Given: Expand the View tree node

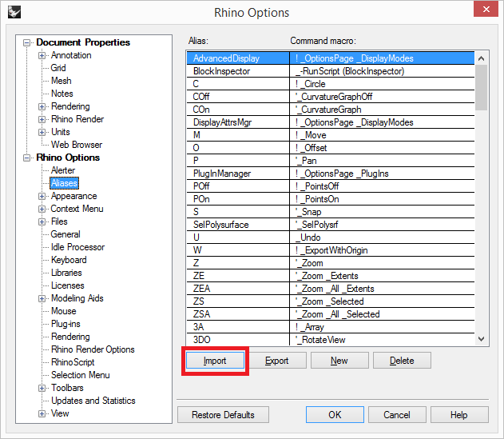Looking at the screenshot, I should [x=42, y=413].
